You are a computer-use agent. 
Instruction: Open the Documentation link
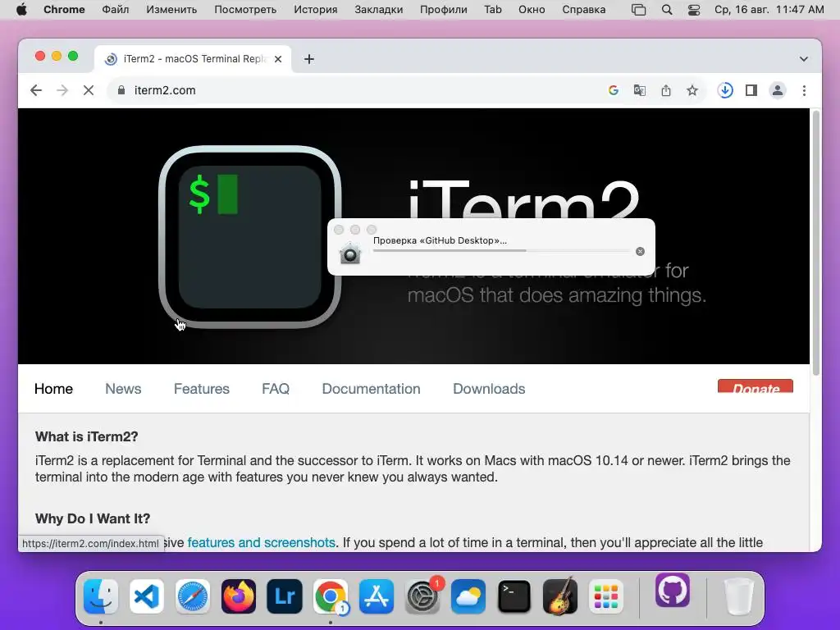(372, 389)
